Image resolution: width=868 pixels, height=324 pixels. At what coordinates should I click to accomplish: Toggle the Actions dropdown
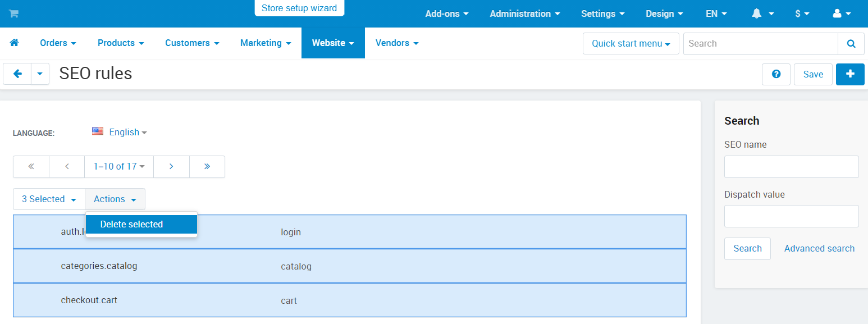[115, 199]
